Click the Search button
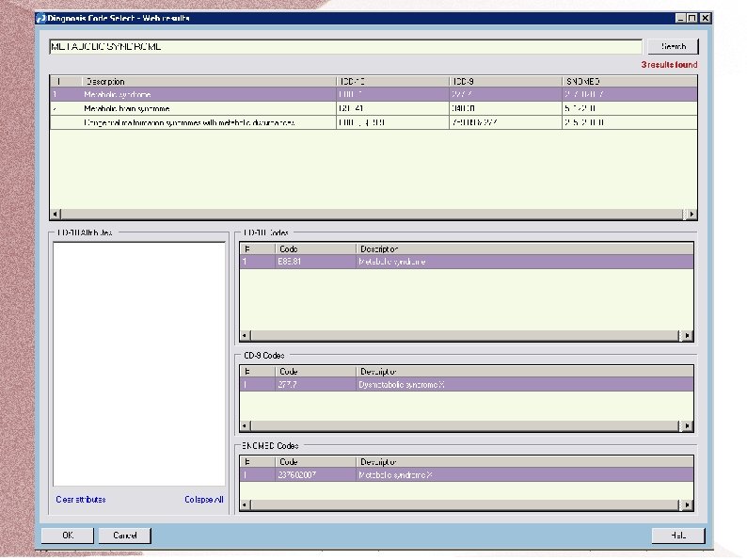The image size is (747, 560). tap(674, 46)
